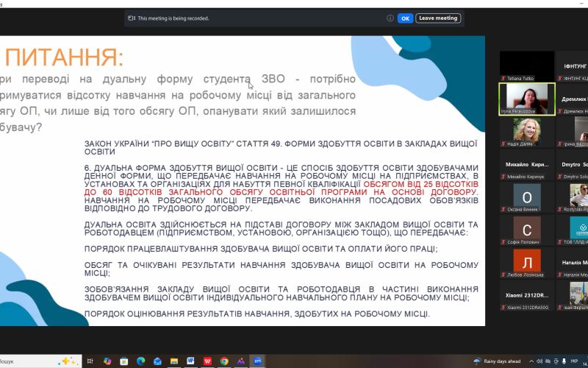Select the Xiaomi 2312DRA50G participant tile

pyautogui.click(x=527, y=295)
